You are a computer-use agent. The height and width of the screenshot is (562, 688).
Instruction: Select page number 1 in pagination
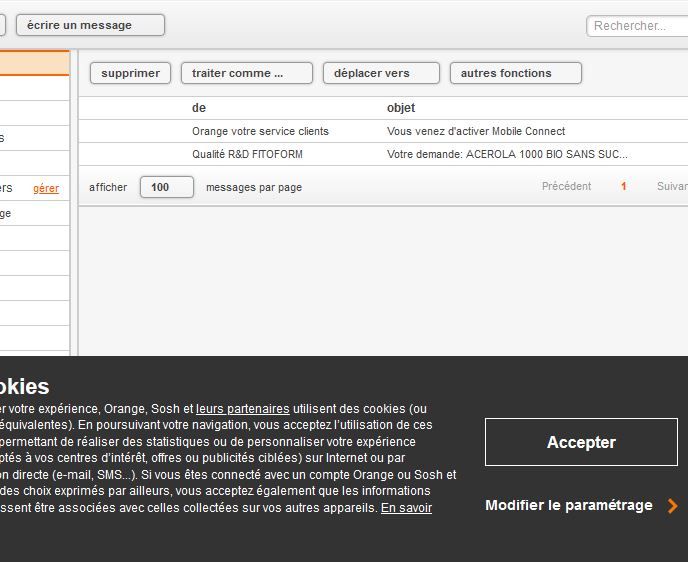pyautogui.click(x=623, y=187)
